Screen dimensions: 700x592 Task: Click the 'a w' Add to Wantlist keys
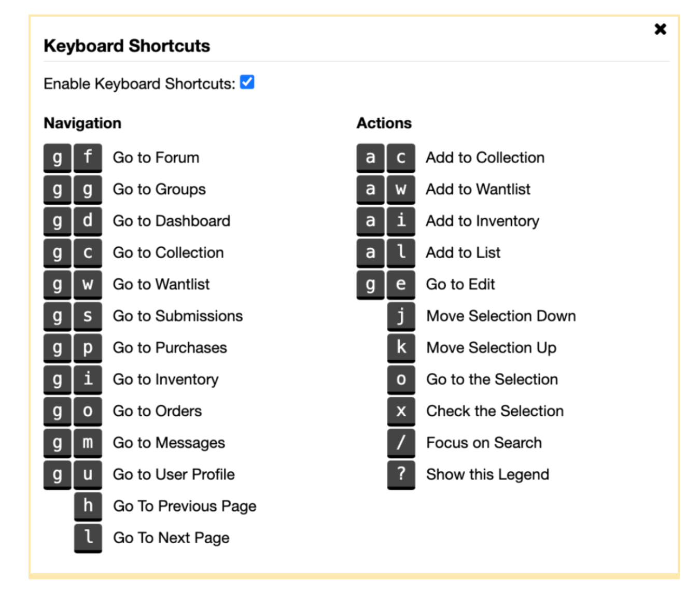click(x=385, y=189)
